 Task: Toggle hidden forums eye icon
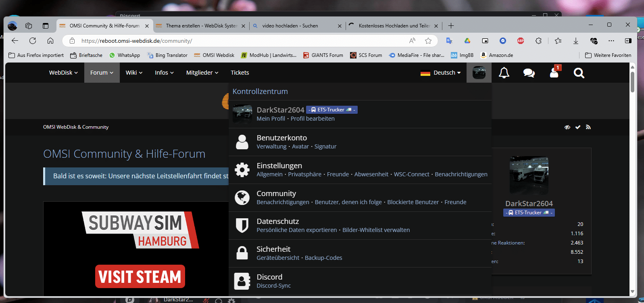click(567, 127)
